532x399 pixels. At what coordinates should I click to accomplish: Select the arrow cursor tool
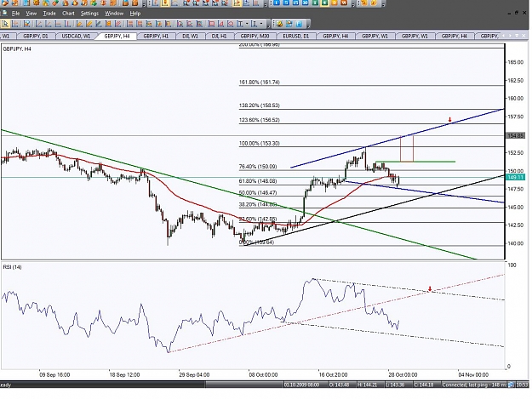(x=5, y=24)
